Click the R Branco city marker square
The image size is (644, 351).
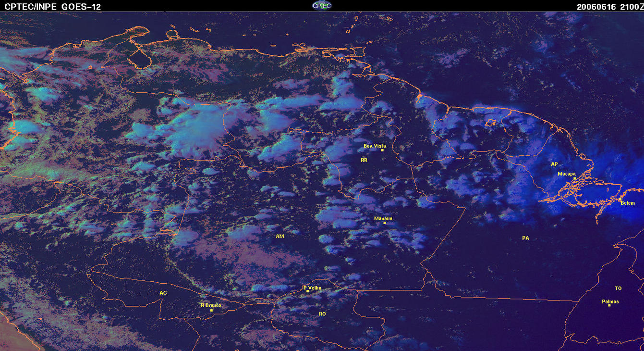212,310
